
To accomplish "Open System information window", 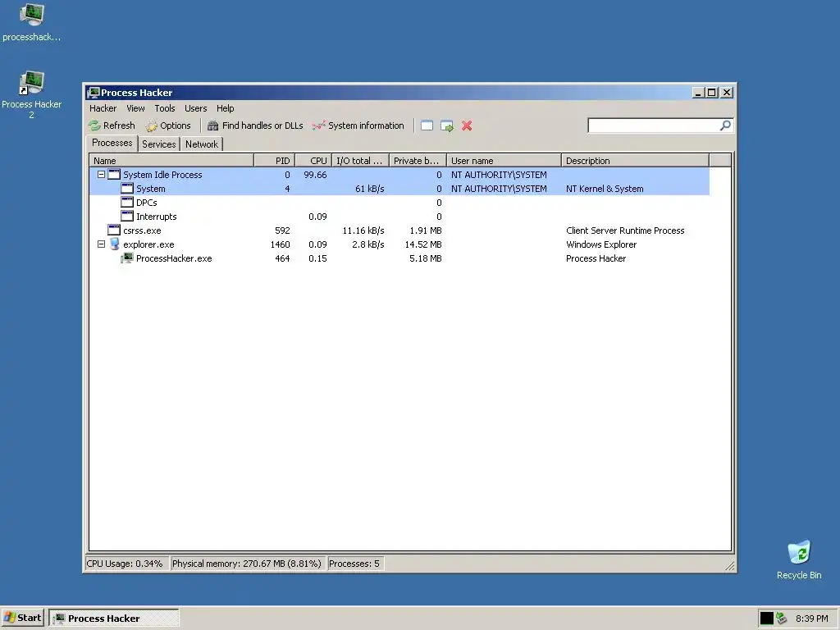I will pyautogui.click(x=358, y=126).
